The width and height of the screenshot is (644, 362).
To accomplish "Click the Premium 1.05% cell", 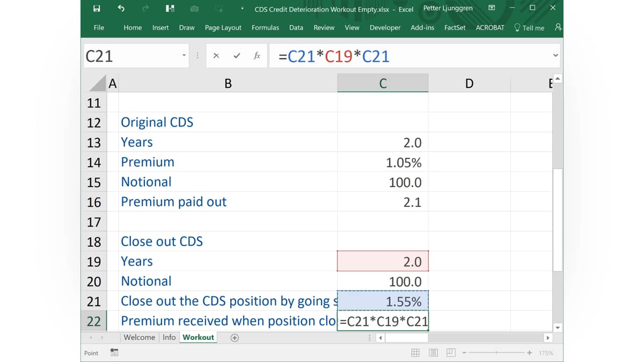I will click(x=383, y=162).
